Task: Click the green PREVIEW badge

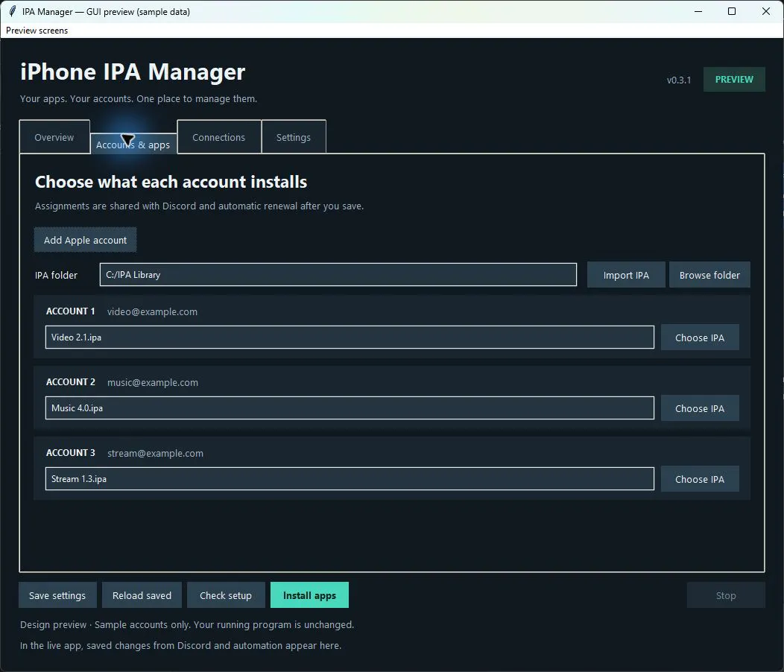Action: pyautogui.click(x=734, y=80)
